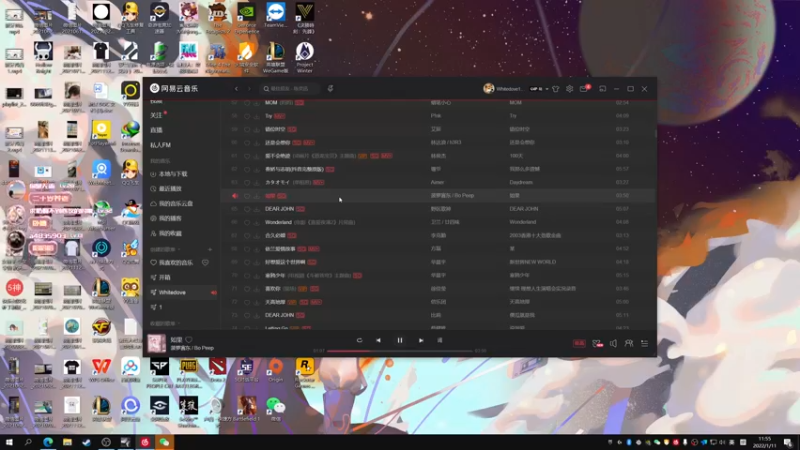Download the song Try
Image resolution: width=800 pixels, height=450 pixels.
point(257,116)
